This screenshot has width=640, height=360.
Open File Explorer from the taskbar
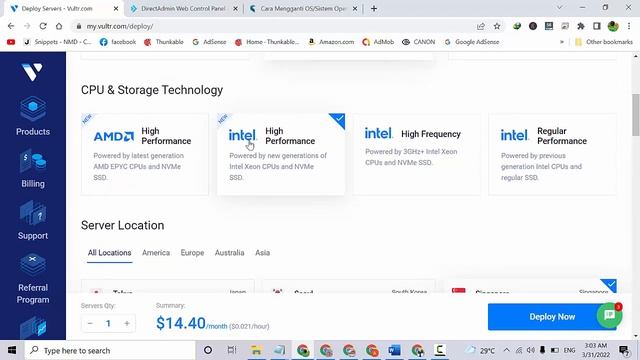[256, 350]
